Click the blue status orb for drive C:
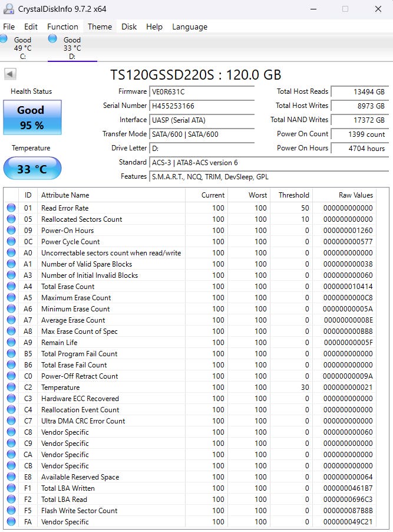Image resolution: width=393 pixels, height=532 pixels. tap(4, 39)
